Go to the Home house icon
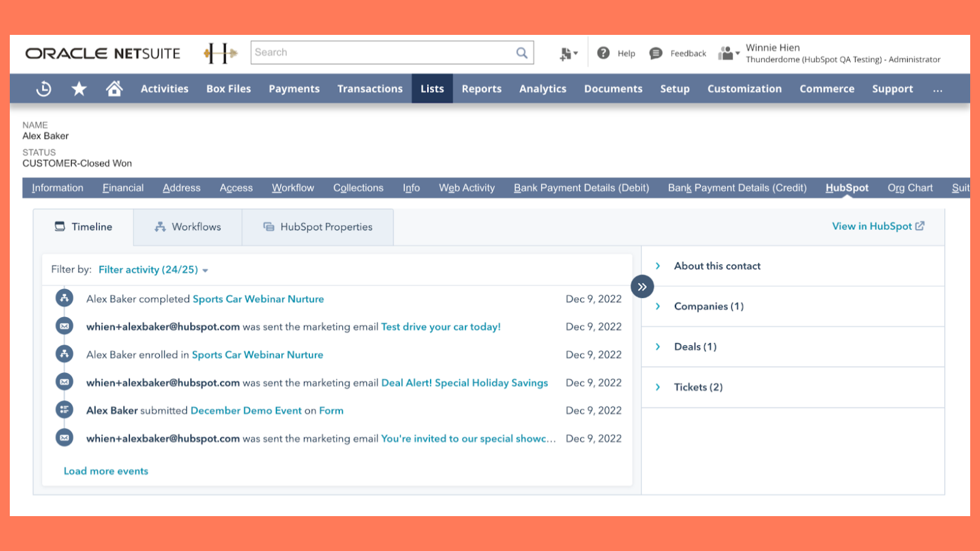The width and height of the screenshot is (980, 551). (114, 89)
